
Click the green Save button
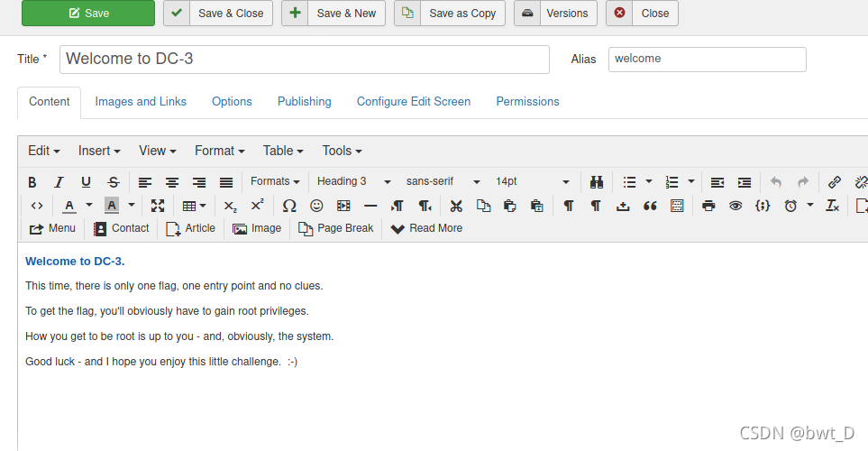(x=88, y=14)
